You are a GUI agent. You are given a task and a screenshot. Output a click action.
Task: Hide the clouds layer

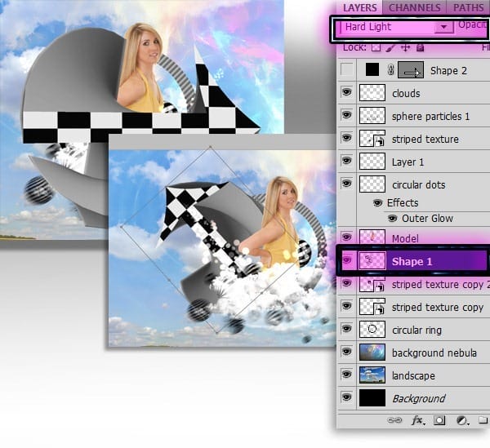coord(347,93)
